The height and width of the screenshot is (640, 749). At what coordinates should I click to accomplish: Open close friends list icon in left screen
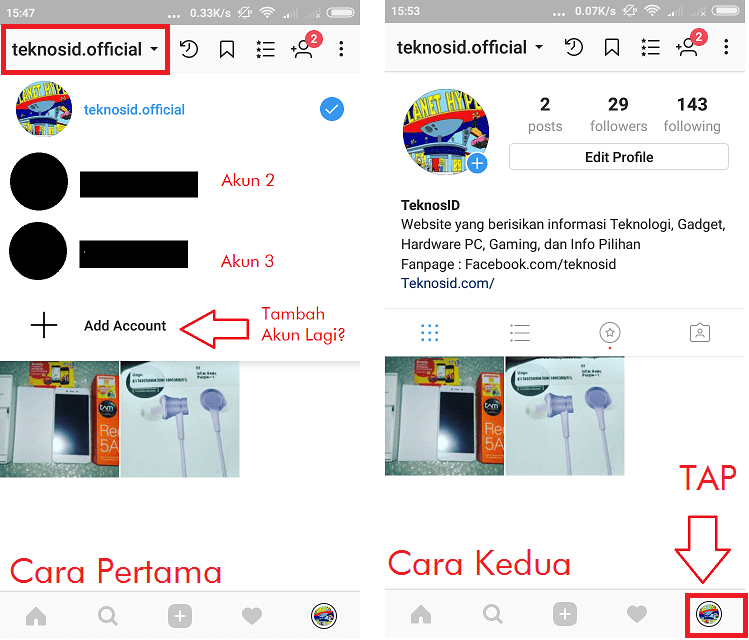(x=265, y=49)
